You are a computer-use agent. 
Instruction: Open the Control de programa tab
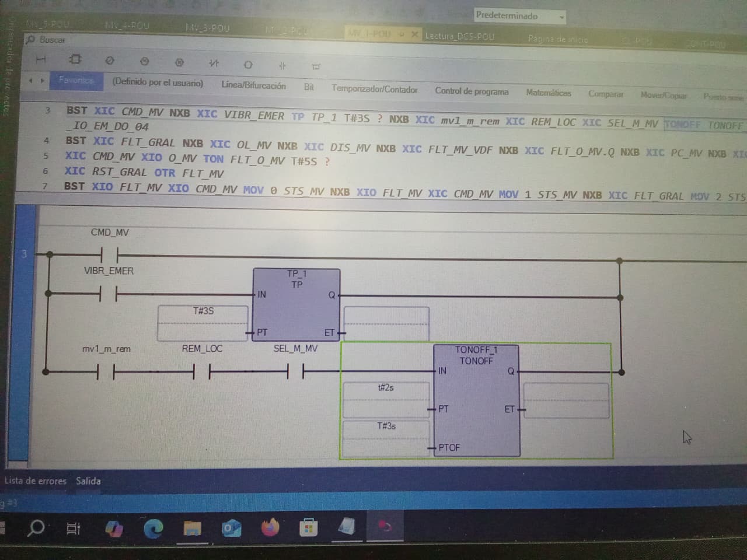(471, 92)
